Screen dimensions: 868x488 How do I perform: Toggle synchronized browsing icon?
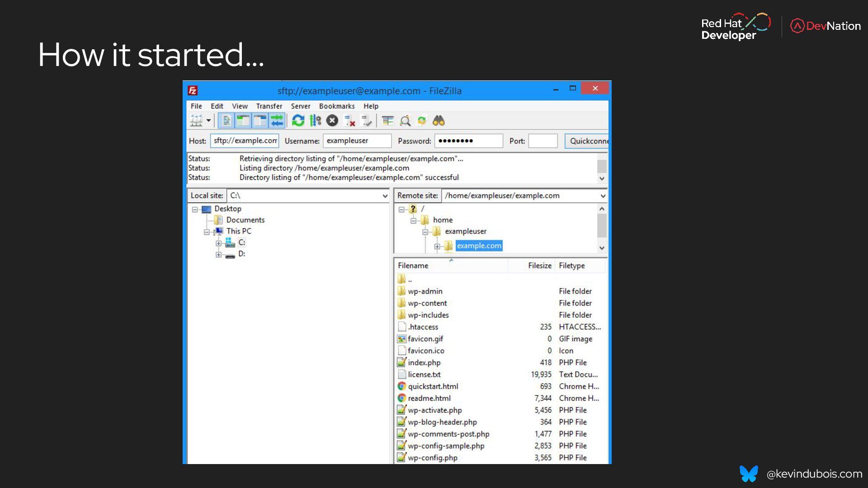pyautogui.click(x=422, y=121)
